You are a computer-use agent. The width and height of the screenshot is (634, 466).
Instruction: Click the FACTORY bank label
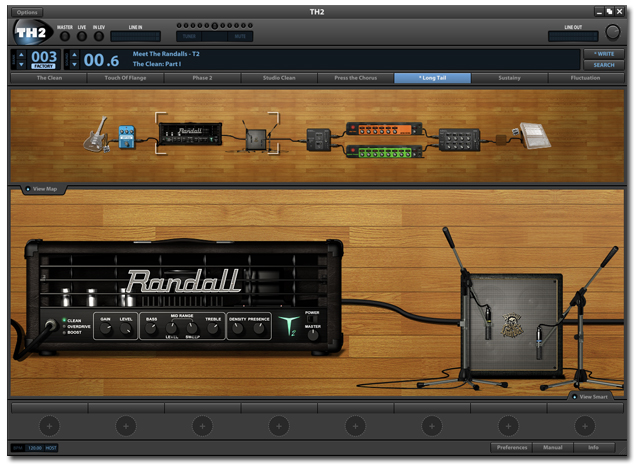[x=43, y=66]
